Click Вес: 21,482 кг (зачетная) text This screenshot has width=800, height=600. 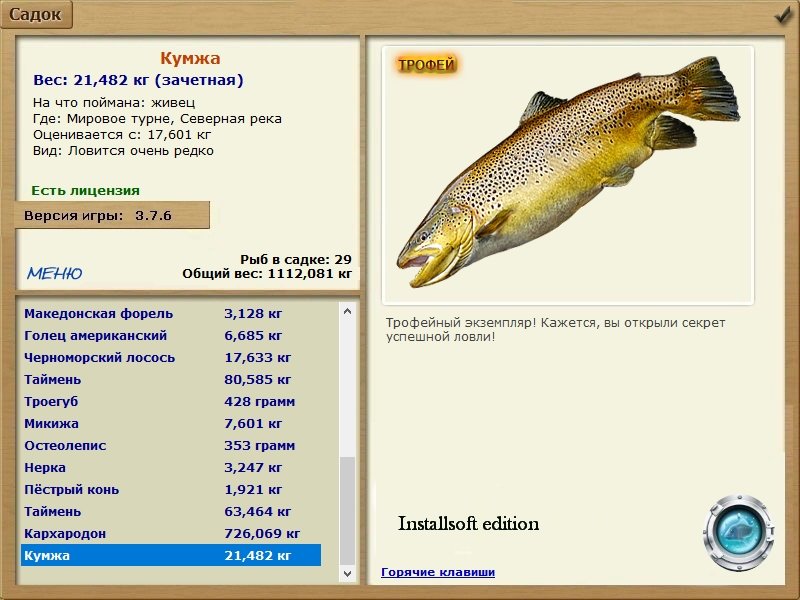pos(138,80)
